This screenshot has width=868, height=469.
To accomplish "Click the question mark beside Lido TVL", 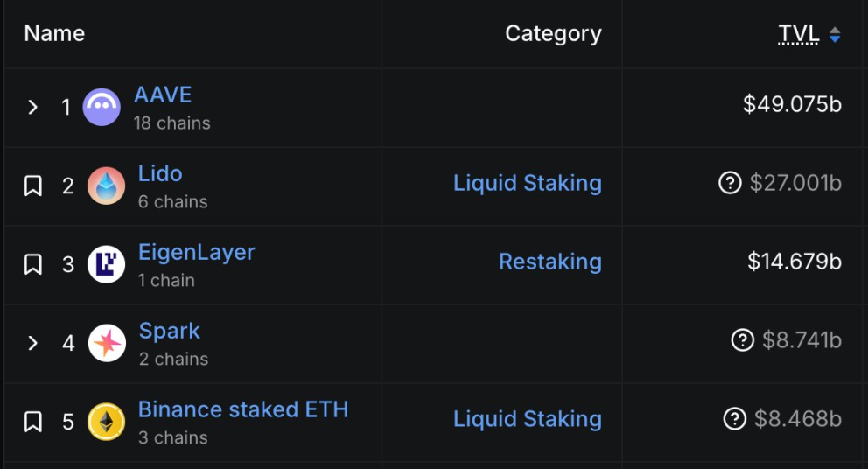I will (730, 183).
